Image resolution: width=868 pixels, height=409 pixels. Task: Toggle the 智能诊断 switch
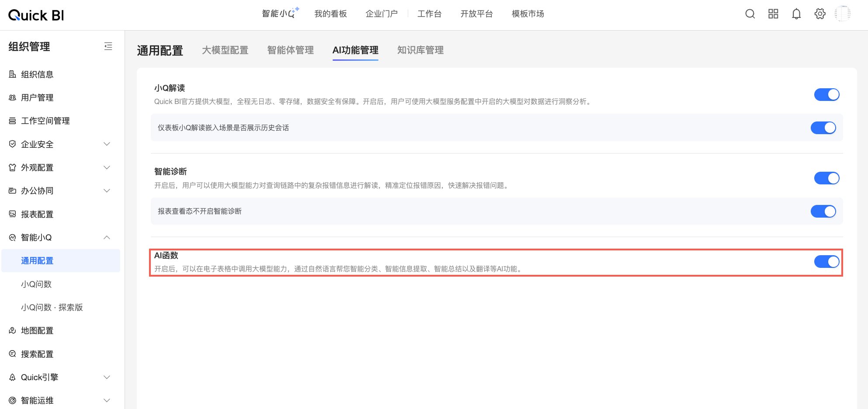coord(826,178)
